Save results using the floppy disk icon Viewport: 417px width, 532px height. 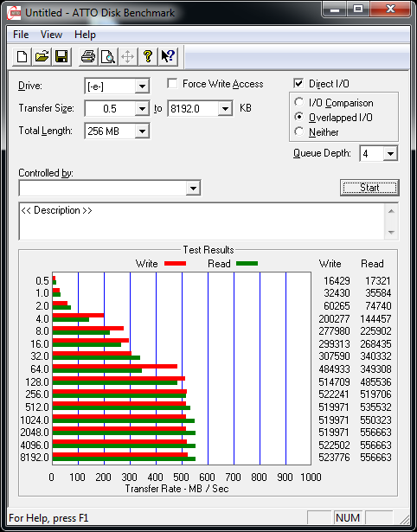tap(61, 56)
